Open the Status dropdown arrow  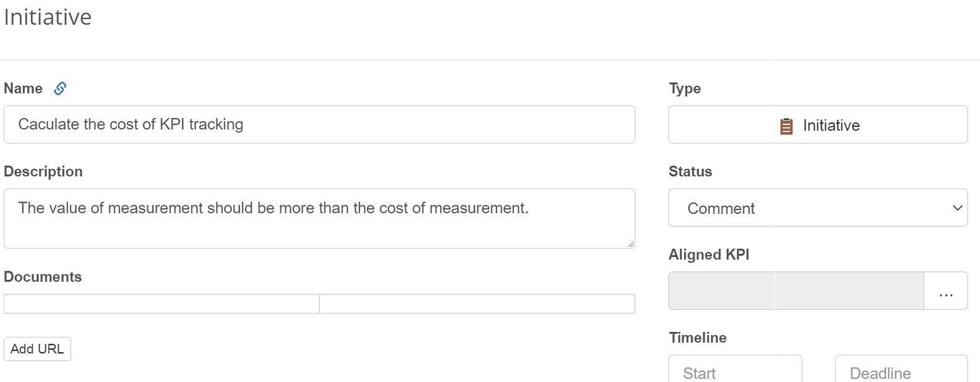click(956, 208)
